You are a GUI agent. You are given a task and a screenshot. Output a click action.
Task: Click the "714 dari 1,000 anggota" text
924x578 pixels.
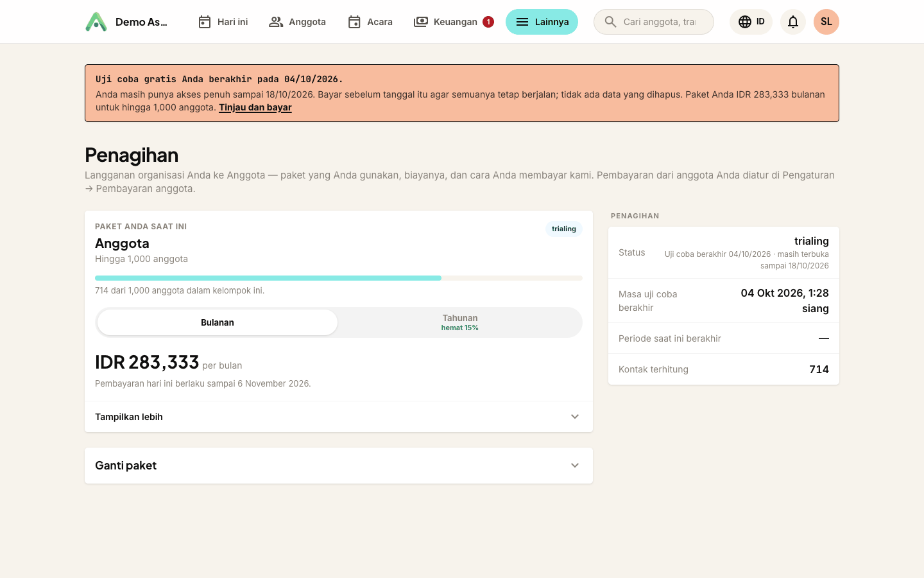point(180,290)
